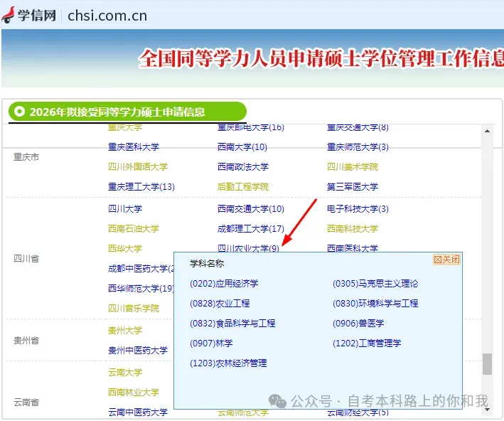Viewport: 504px width, 421px height.
Task: Select (0907)林学 discipline
Action: (211, 343)
